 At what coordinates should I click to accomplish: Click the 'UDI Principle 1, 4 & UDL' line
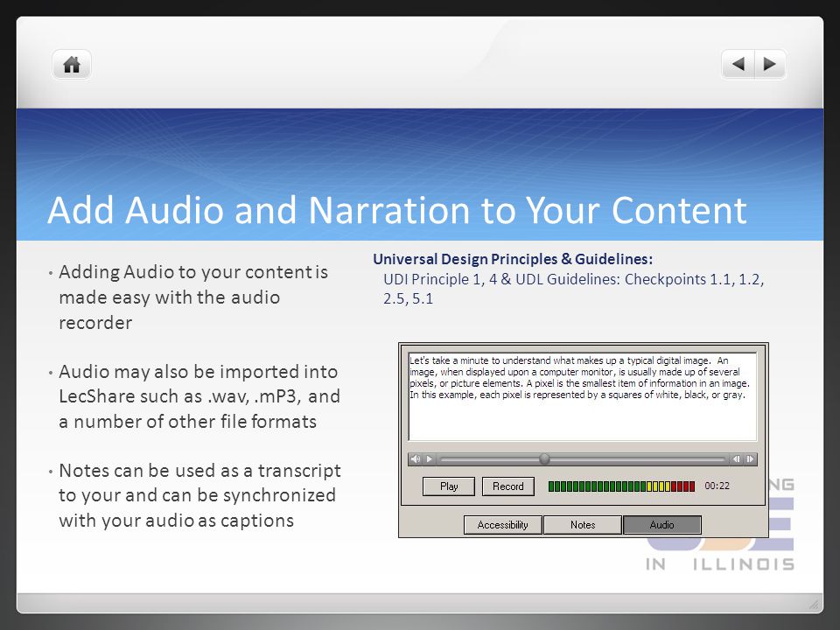click(574, 289)
